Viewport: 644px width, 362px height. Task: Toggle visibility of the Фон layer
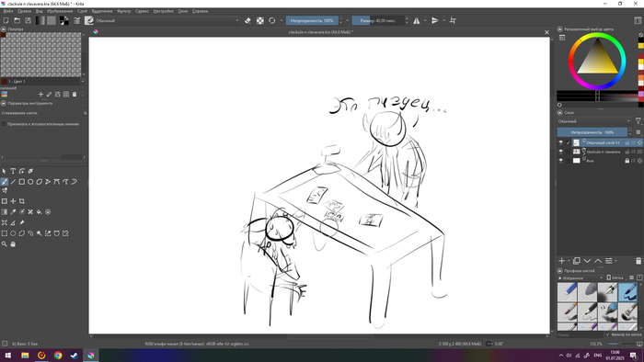pos(560,161)
